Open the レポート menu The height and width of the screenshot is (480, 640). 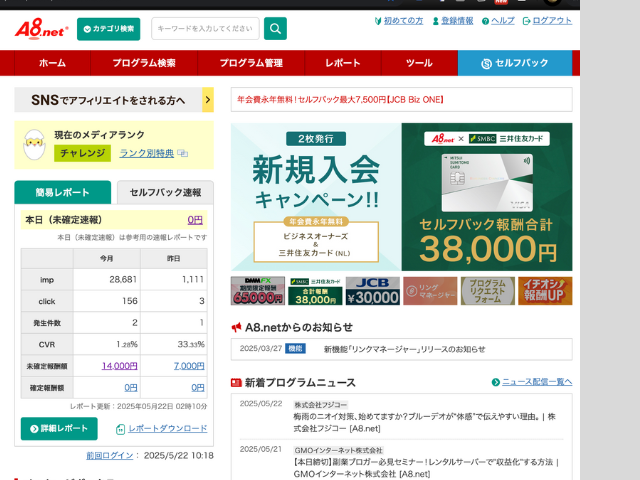pos(343,63)
